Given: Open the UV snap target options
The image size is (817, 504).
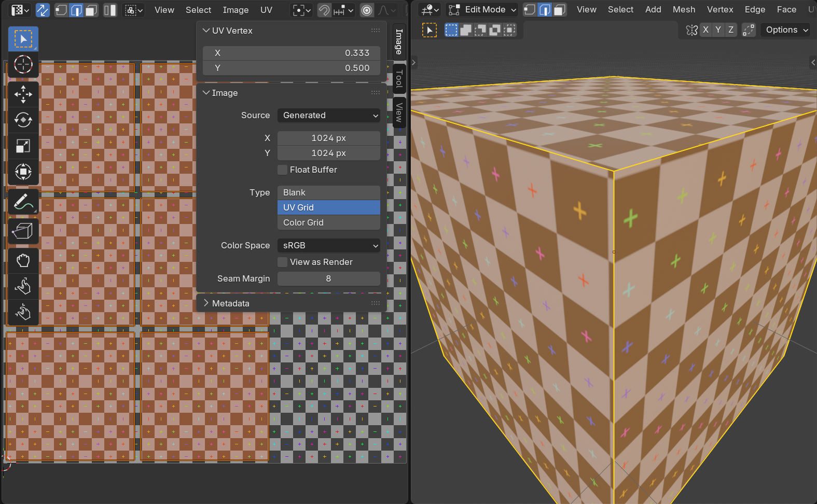Looking at the screenshot, I should 343,10.
